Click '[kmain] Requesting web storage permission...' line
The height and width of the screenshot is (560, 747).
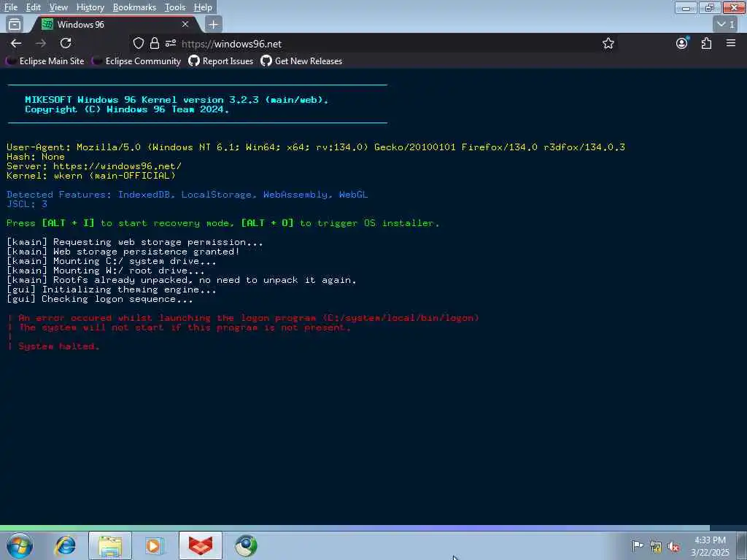pos(135,242)
